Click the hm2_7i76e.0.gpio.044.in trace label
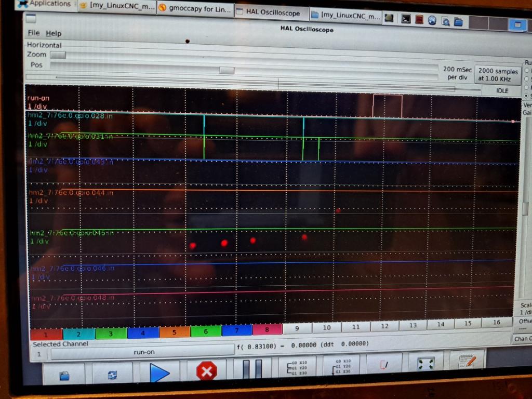This screenshot has width=532, height=399. pos(71,192)
